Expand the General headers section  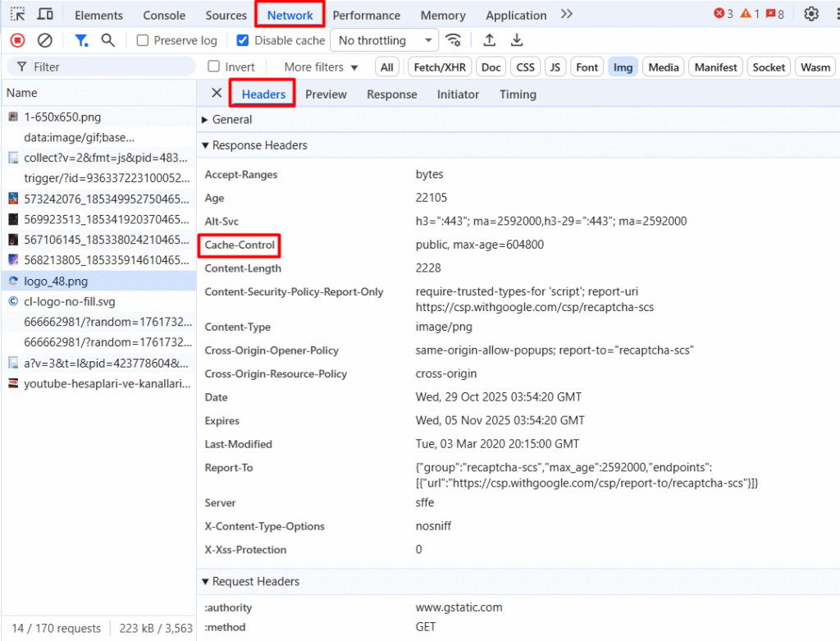tap(231, 119)
